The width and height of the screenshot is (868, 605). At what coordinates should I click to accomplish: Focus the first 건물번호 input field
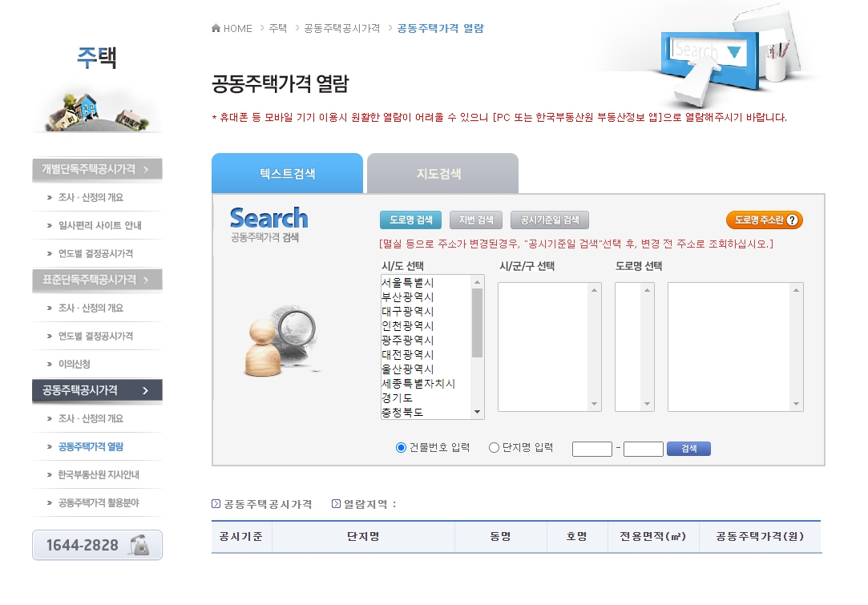pyautogui.click(x=591, y=449)
